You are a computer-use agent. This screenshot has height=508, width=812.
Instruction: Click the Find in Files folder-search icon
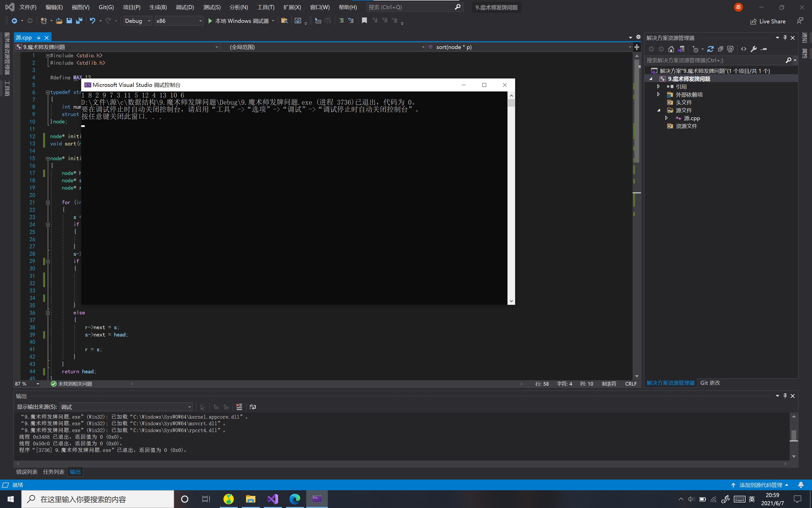click(x=284, y=21)
